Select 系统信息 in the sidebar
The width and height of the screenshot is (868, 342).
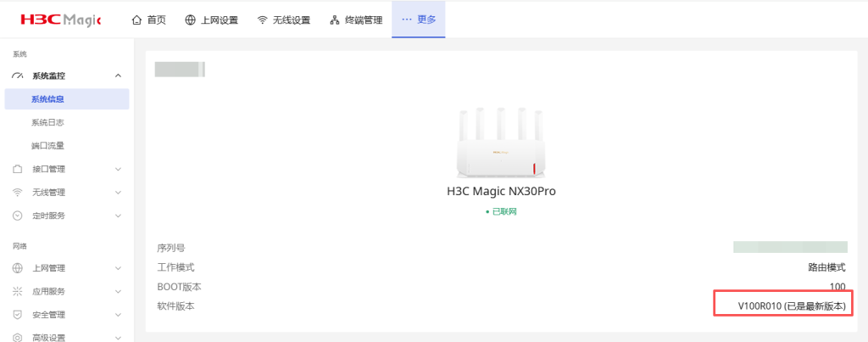pos(67,99)
